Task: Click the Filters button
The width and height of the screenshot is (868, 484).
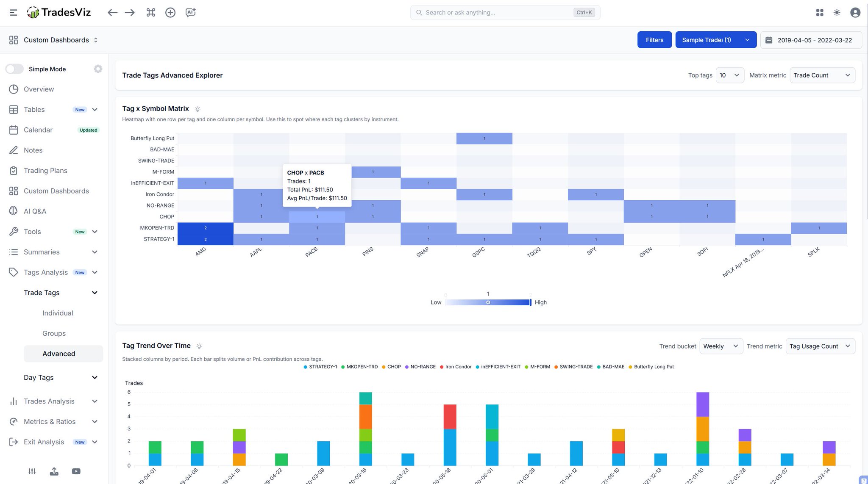Action: (654, 40)
